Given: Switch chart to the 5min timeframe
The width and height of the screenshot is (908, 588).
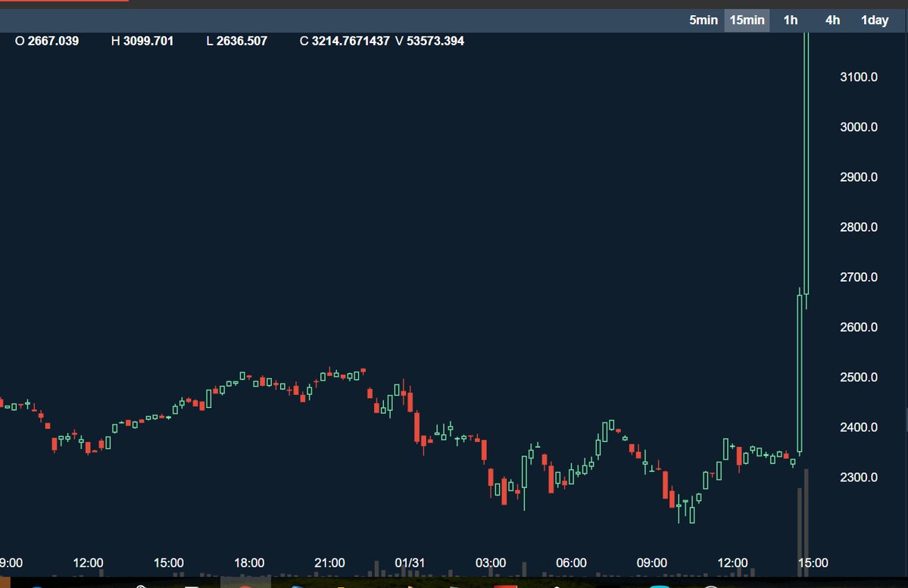Looking at the screenshot, I should pyautogui.click(x=703, y=20).
